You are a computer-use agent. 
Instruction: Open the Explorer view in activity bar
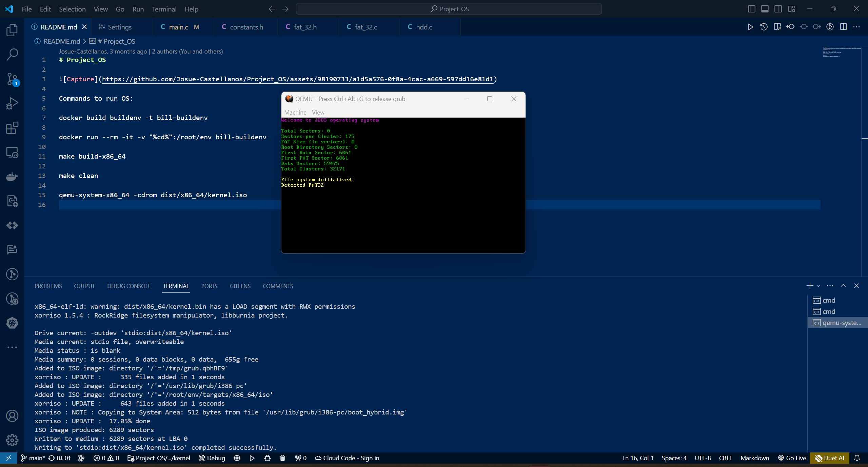click(12, 30)
